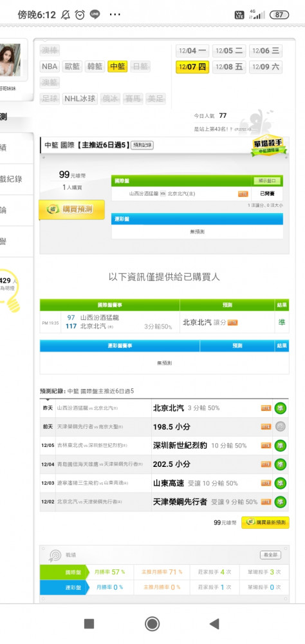Viewport: 305px width, 644px height.
Task: Tap the VoLTE status icon
Action: (239, 15)
